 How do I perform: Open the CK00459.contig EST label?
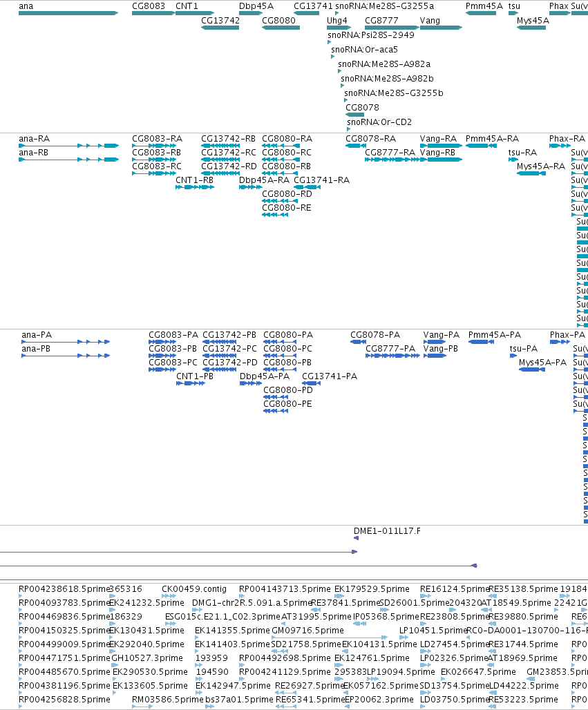[194, 589]
